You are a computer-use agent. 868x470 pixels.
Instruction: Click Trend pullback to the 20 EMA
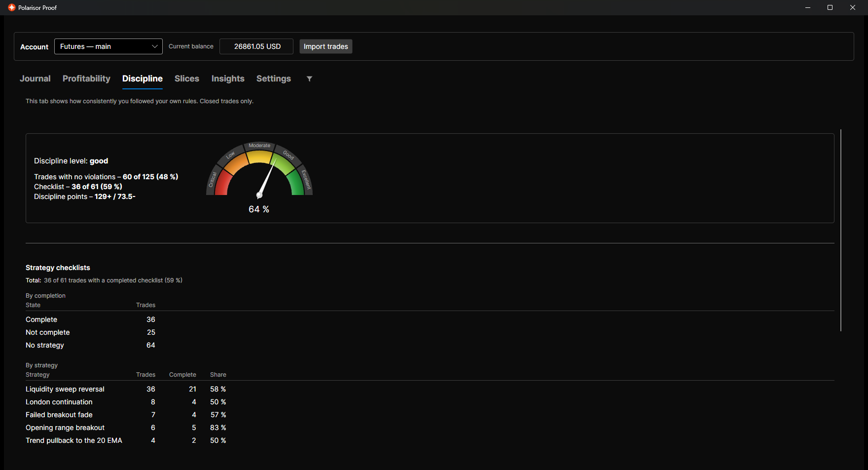(74, 440)
